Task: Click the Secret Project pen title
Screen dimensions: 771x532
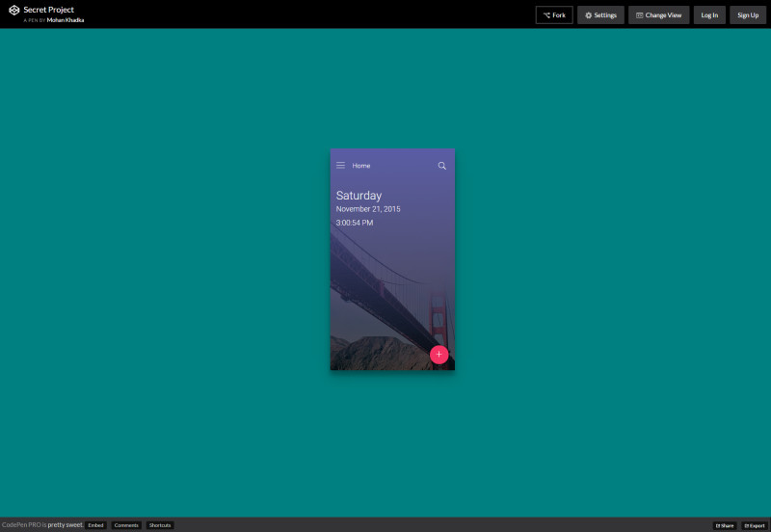Action: pyautogui.click(x=48, y=10)
